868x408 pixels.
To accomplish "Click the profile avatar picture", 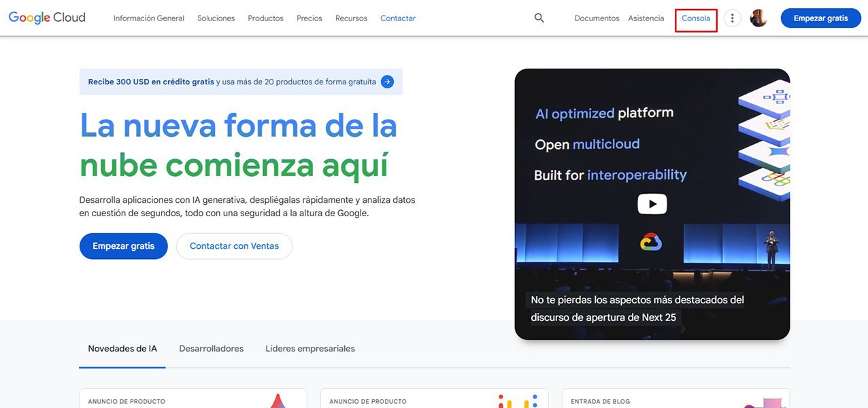I will pos(758,18).
